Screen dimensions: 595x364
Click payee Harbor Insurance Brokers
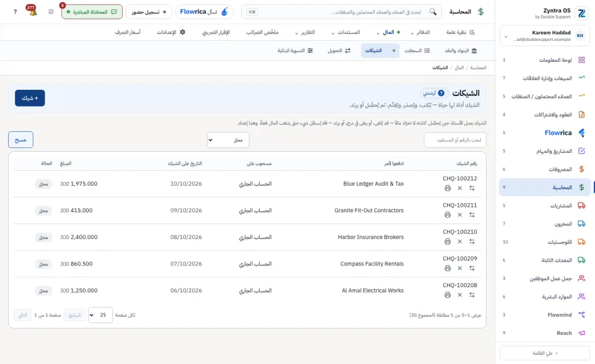pyautogui.click(x=371, y=237)
